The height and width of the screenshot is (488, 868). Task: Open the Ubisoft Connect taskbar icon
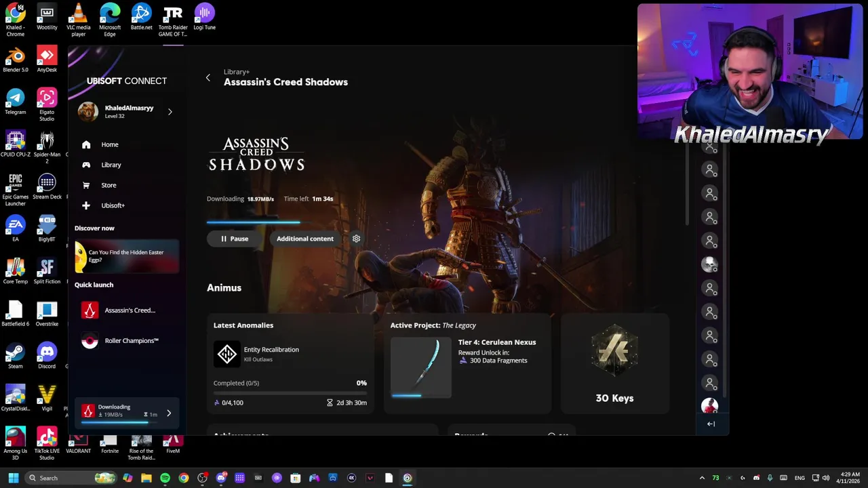(407, 478)
